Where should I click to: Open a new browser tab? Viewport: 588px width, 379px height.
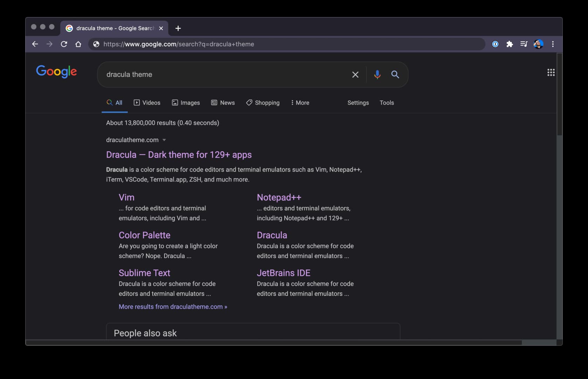[178, 28]
